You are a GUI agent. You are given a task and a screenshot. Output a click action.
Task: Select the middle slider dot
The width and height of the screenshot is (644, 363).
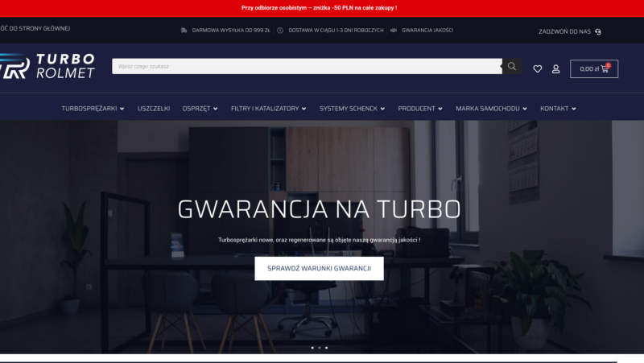coord(320,348)
